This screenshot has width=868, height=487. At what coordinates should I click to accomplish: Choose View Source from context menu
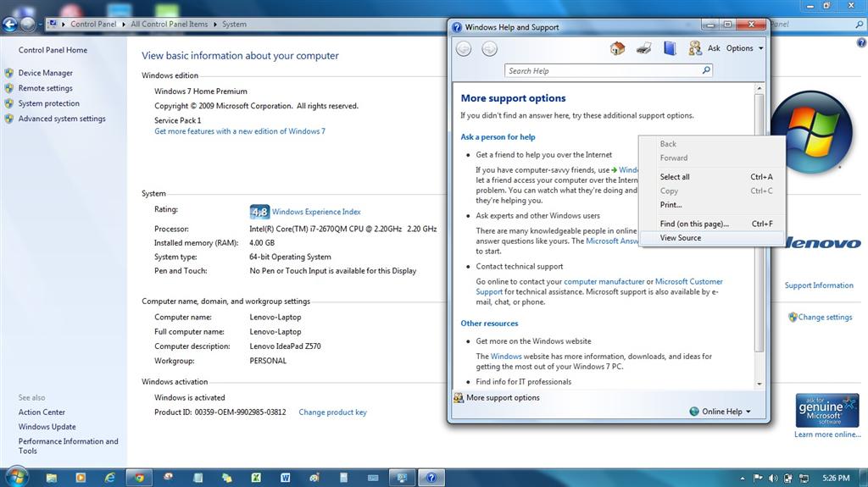[711, 238]
